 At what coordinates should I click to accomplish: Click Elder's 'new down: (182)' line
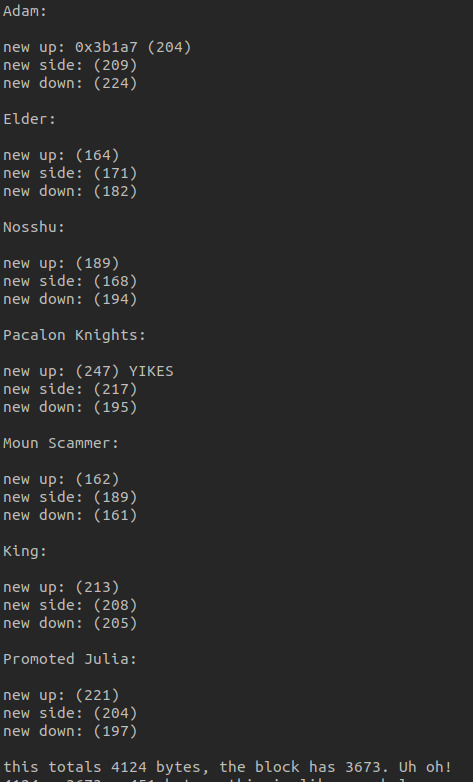point(70,191)
